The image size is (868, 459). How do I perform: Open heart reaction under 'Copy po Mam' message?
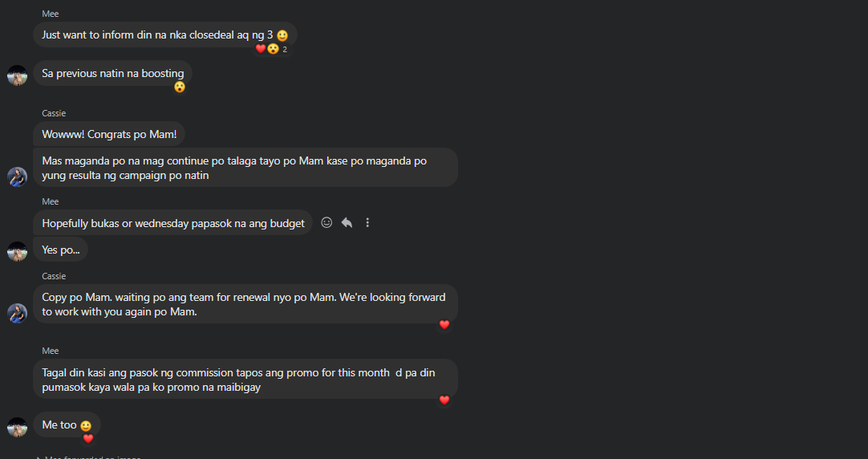click(444, 325)
